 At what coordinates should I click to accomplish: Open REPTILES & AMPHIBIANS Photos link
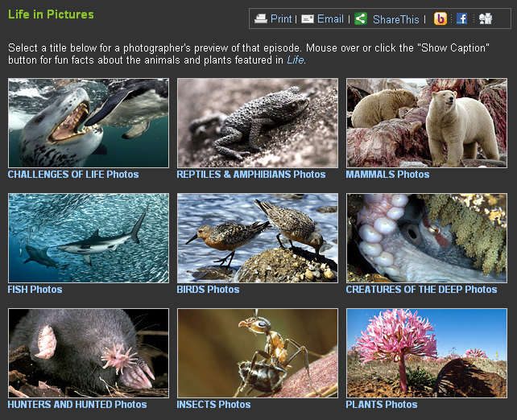tap(251, 175)
